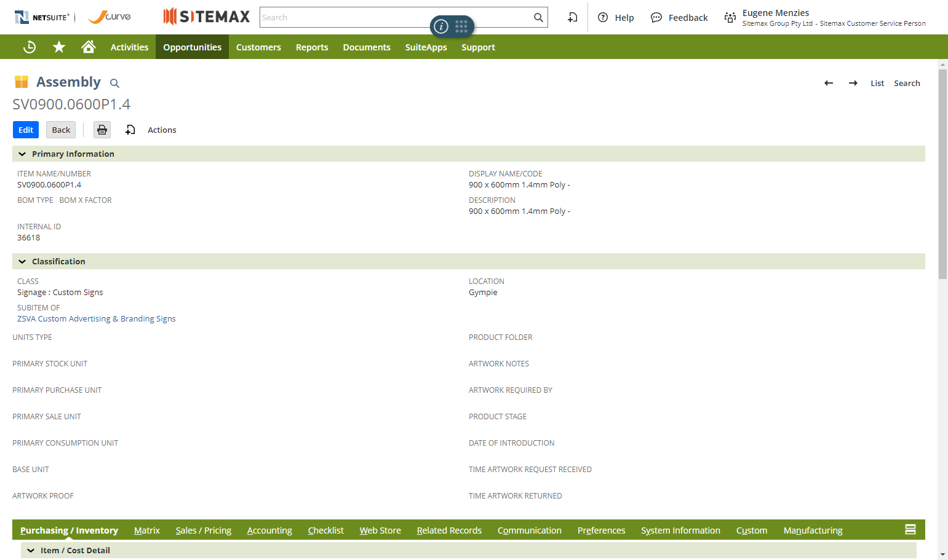Go to next record arrow
Image resolution: width=948 pixels, height=560 pixels.
853,83
